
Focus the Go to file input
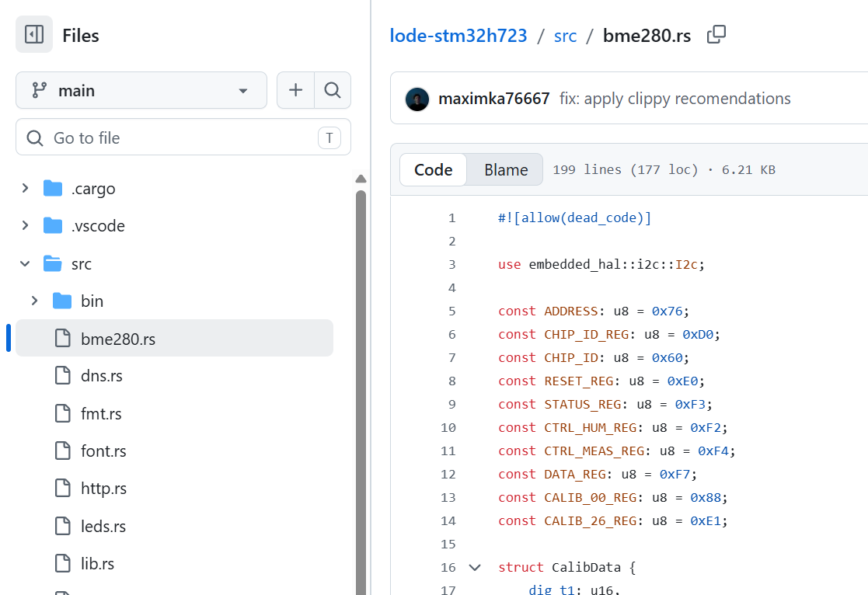pos(183,137)
